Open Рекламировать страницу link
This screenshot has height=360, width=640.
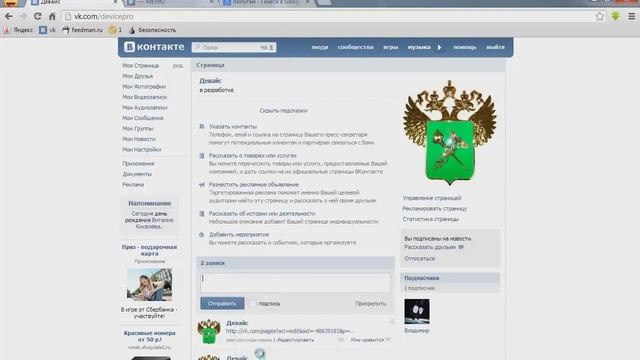pyautogui.click(x=434, y=209)
